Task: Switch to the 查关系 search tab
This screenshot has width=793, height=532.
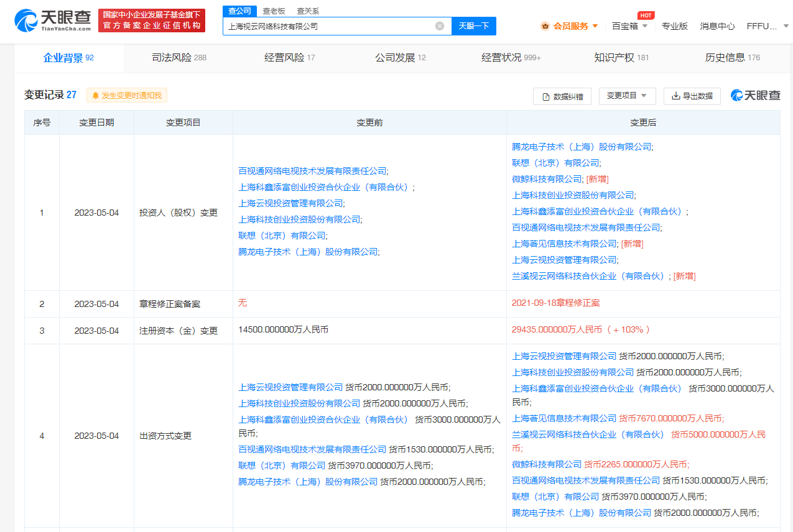Action: (308, 11)
